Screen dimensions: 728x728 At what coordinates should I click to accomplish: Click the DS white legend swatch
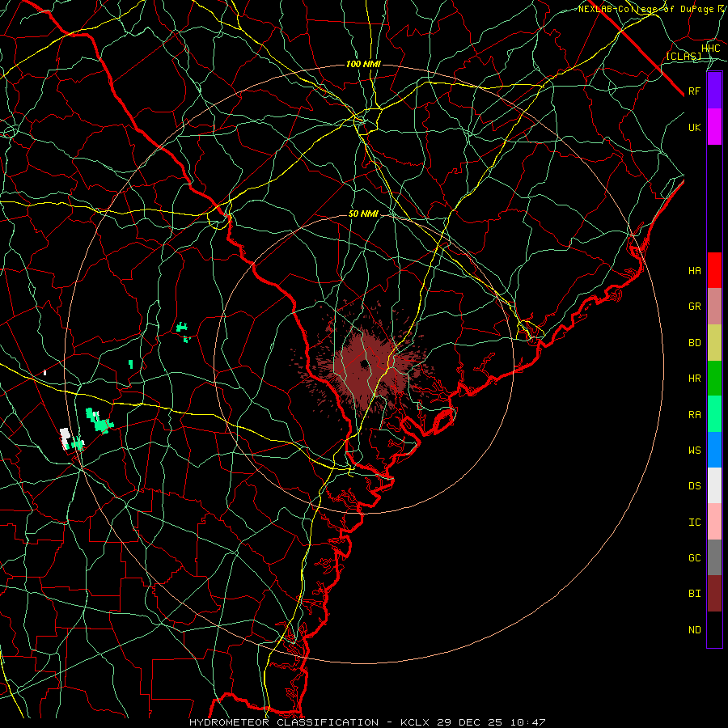coord(714,485)
